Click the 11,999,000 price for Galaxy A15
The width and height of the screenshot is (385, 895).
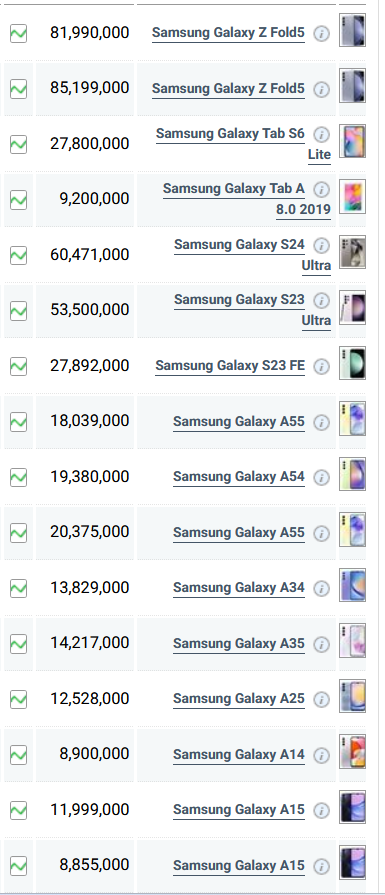point(90,810)
